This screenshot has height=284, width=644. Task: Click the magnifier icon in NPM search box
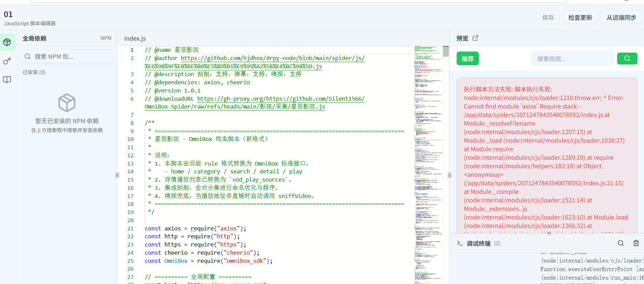(x=28, y=56)
